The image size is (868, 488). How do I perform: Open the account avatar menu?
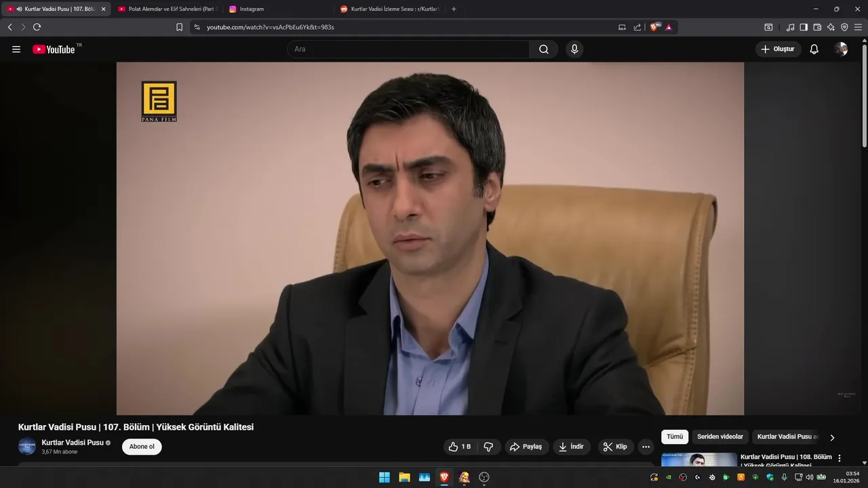[x=841, y=49]
